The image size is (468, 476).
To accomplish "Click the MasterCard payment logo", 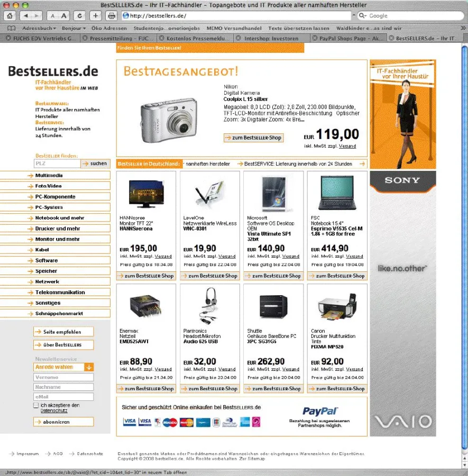I will tap(186, 421).
